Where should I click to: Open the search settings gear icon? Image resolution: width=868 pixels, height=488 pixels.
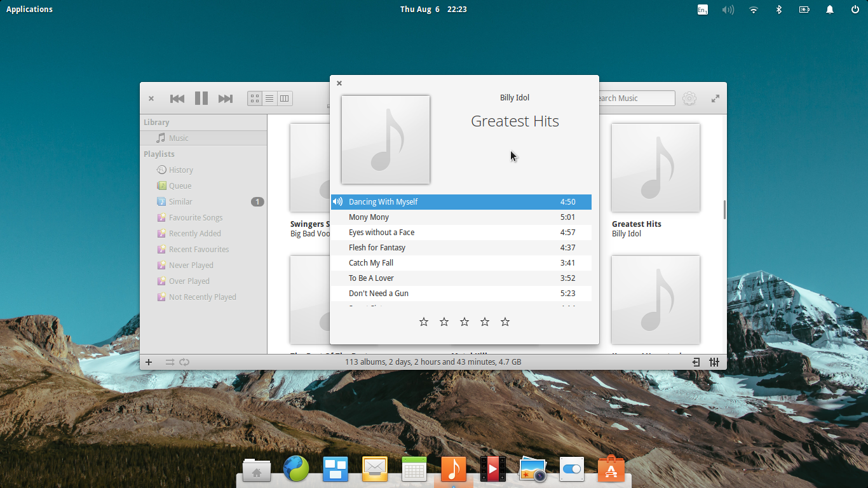[689, 98]
